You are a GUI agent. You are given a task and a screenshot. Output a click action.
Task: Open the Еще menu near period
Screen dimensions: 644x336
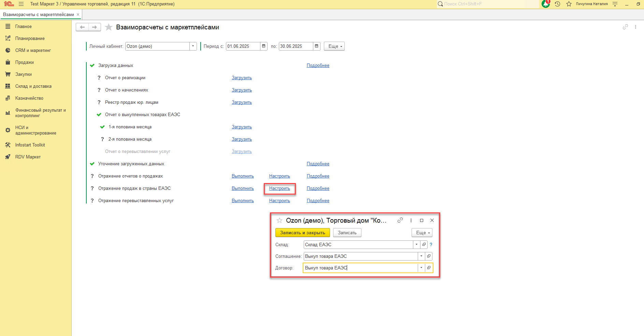pyautogui.click(x=334, y=46)
